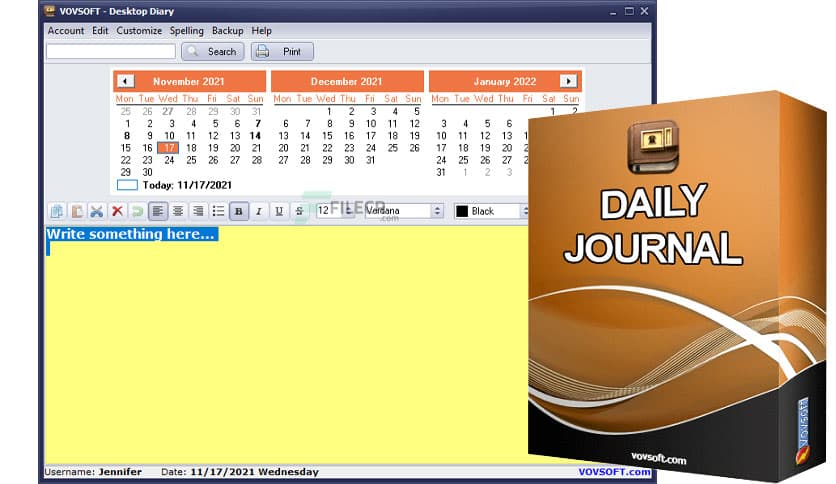The width and height of the screenshot is (836, 484).
Task: Click the Cut scissors icon
Action: (97, 211)
